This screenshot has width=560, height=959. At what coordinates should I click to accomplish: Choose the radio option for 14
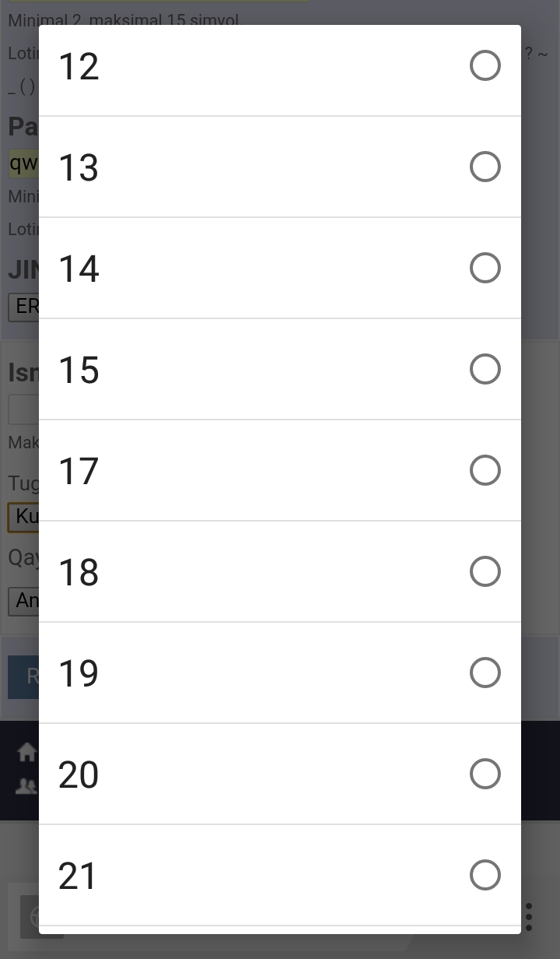(x=485, y=268)
